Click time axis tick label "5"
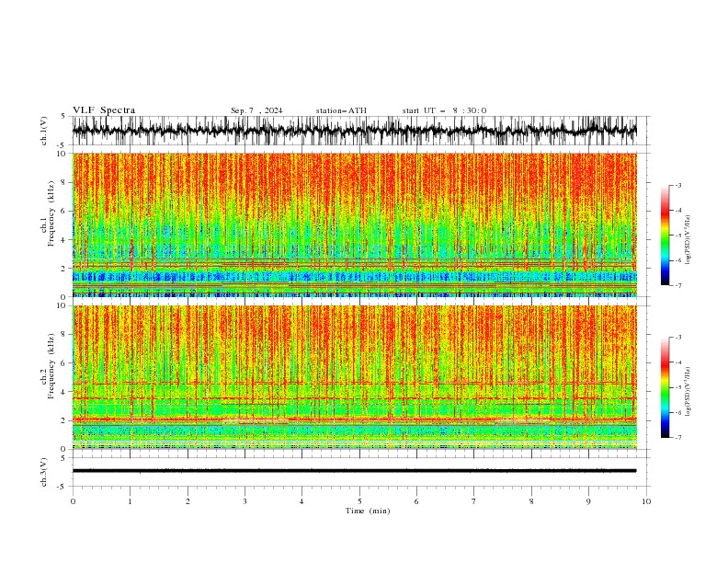 (359, 501)
